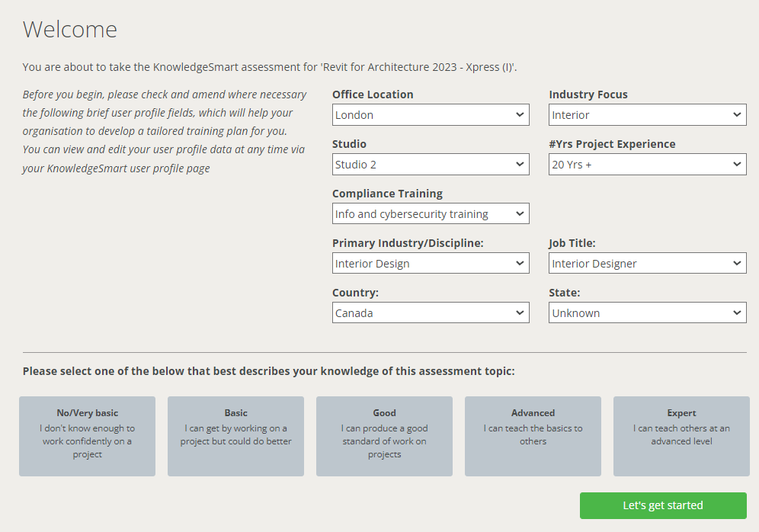Click the Job Title dropdown arrow
The height and width of the screenshot is (532, 759).
[737, 263]
